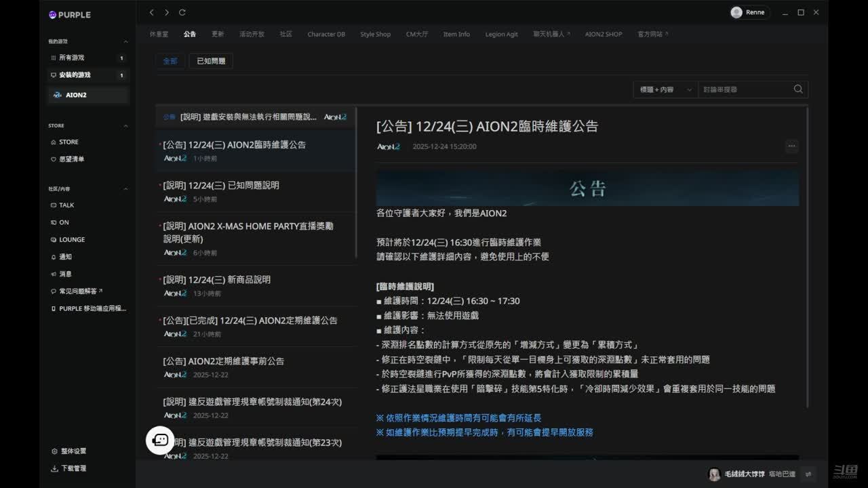The width and height of the screenshot is (868, 488).
Task: Click the switch icon beside 塔哈巴達
Action: pos(808,474)
